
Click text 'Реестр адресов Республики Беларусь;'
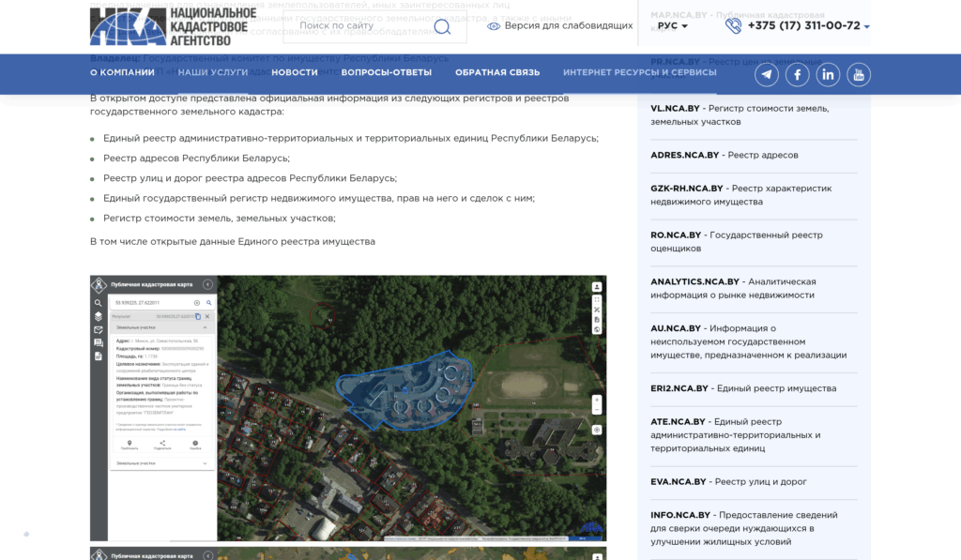coord(197,159)
